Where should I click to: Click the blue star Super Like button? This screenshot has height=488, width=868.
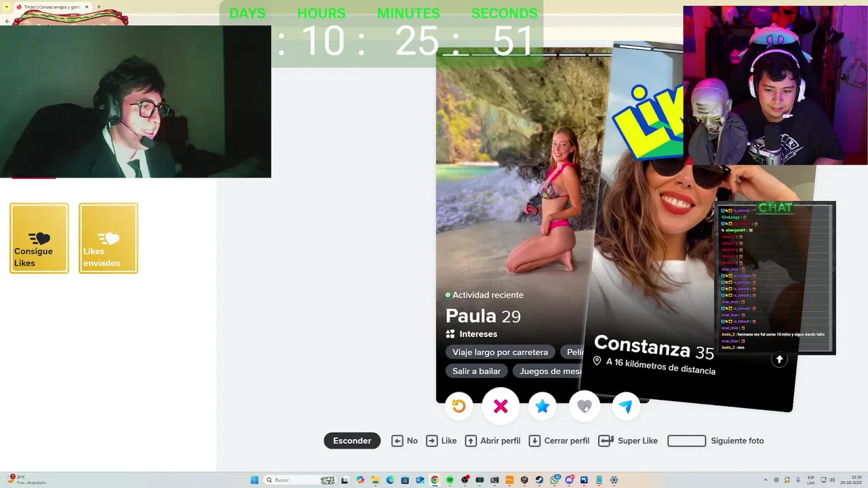[542, 406]
